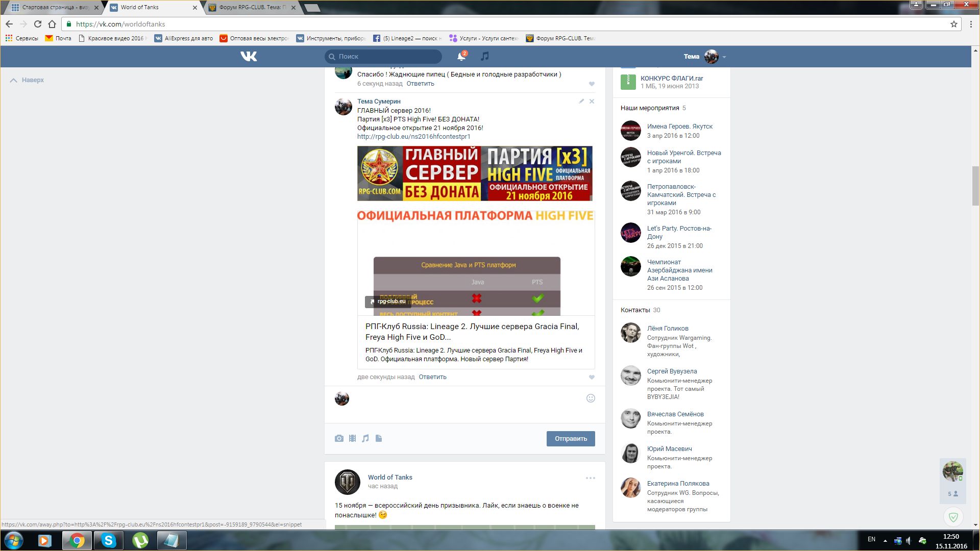Reply to the две секунды назад comment
980x551 pixels.
coord(432,377)
